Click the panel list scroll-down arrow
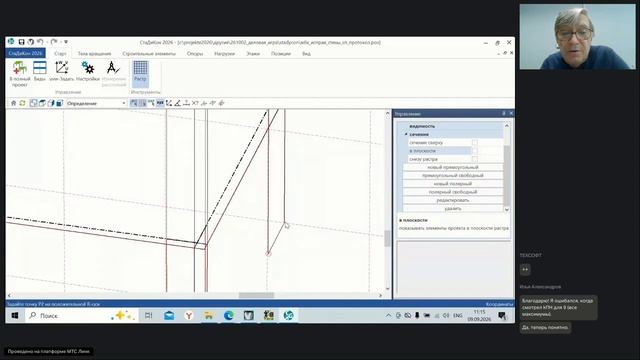640x360 pixels. tap(507, 209)
